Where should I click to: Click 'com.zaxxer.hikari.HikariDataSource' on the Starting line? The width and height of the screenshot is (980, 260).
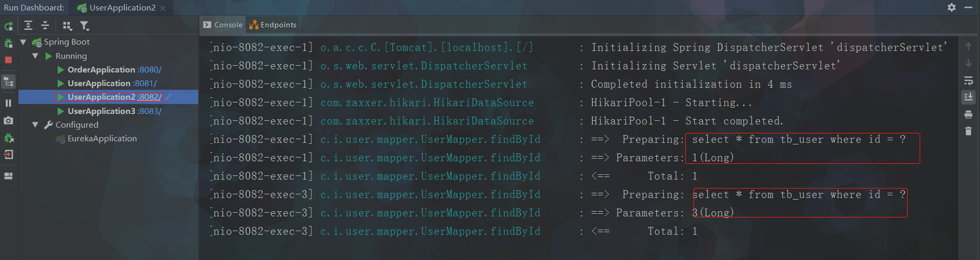[427, 103]
